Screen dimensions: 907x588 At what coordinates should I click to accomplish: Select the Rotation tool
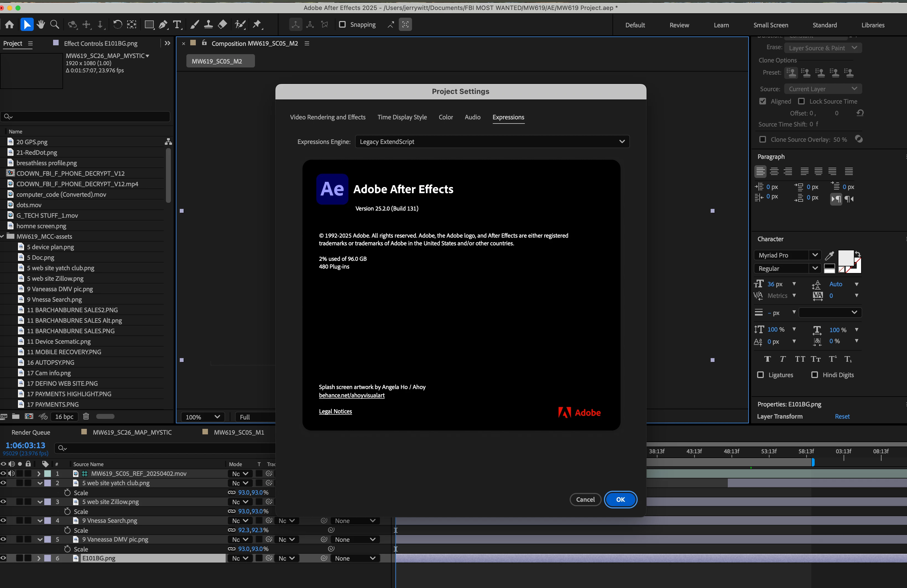click(117, 25)
